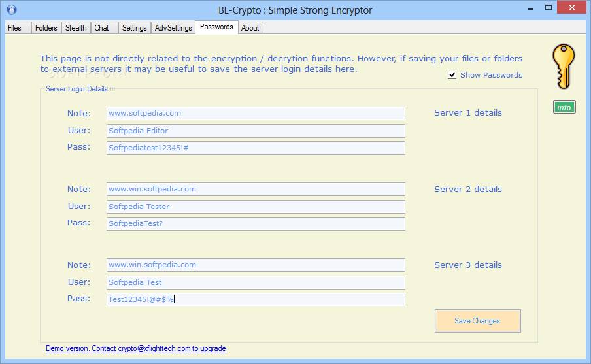Go to the Stealth tab
Viewport: 591px width, 364px height.
(76, 28)
